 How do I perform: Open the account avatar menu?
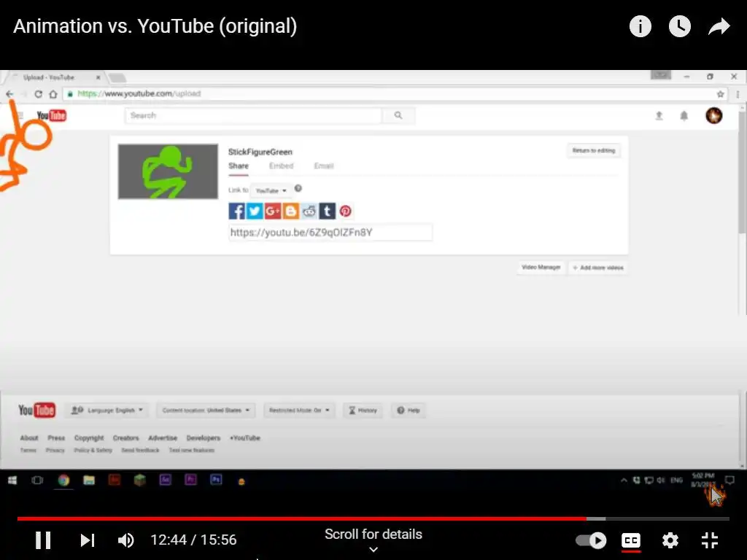(x=713, y=115)
